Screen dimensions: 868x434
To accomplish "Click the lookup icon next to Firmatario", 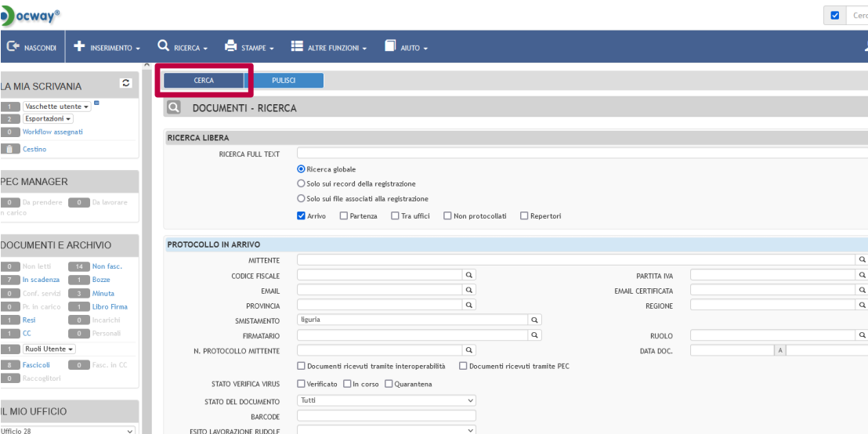I will coord(534,335).
